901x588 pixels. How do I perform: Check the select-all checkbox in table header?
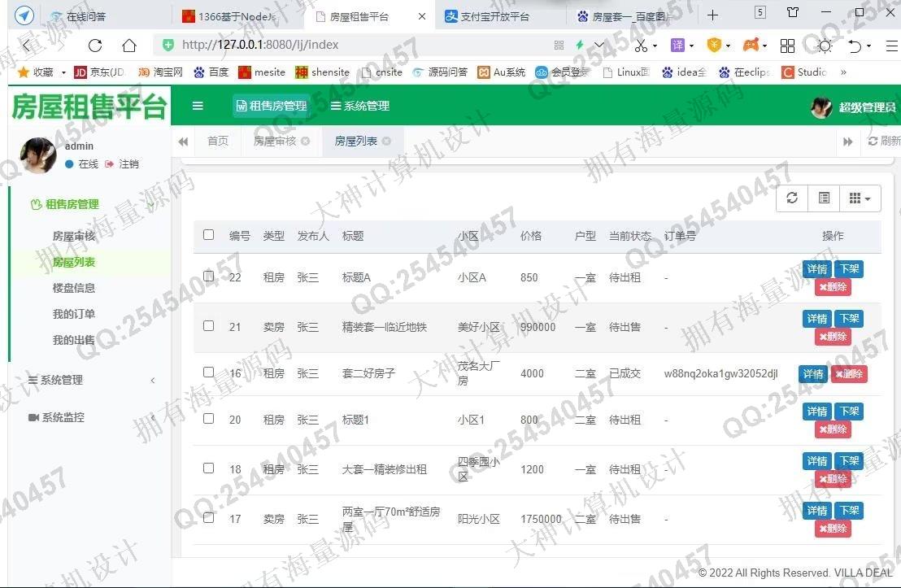pyautogui.click(x=209, y=235)
